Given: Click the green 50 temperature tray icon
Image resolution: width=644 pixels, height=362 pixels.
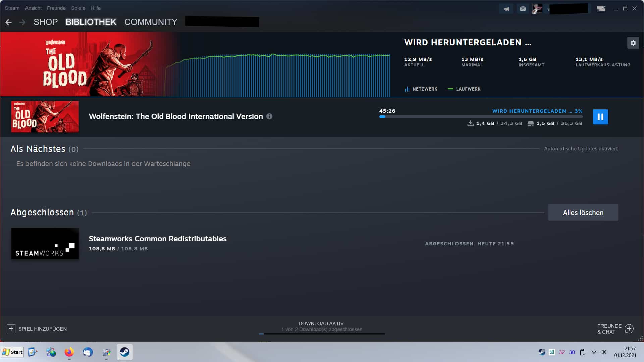Looking at the screenshot, I should (552, 352).
